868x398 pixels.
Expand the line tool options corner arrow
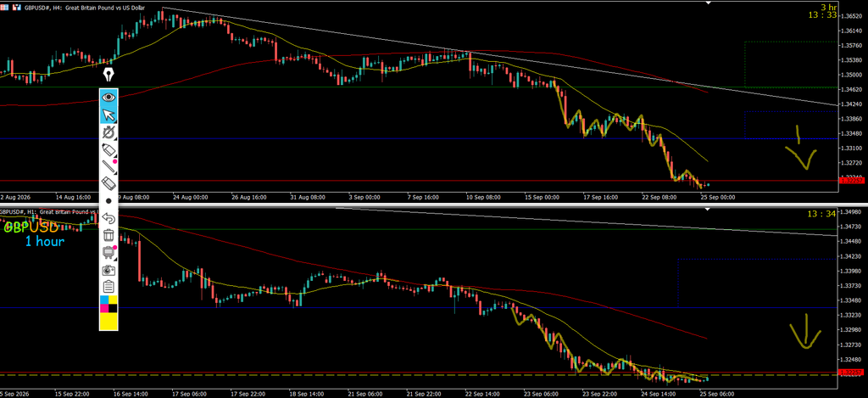[115, 173]
